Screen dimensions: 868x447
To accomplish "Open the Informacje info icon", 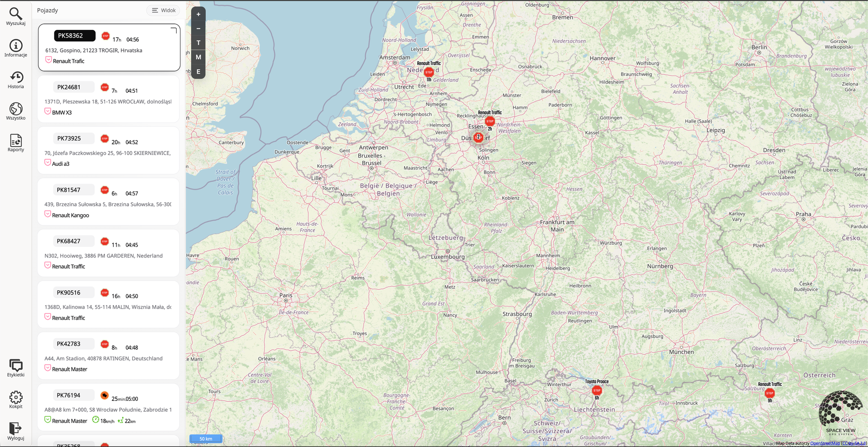I will (x=16, y=46).
